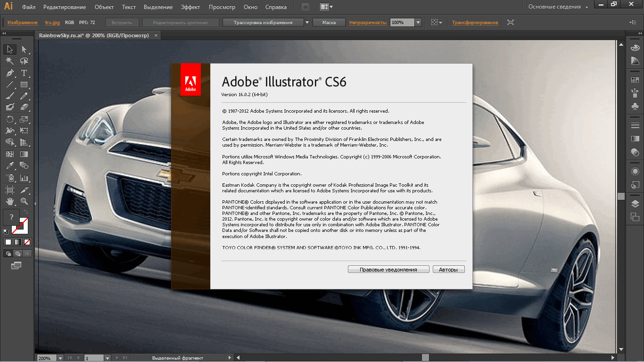This screenshot has height=362, width=644.
Task: Choose the Eyedropper tool
Action: coord(10,165)
